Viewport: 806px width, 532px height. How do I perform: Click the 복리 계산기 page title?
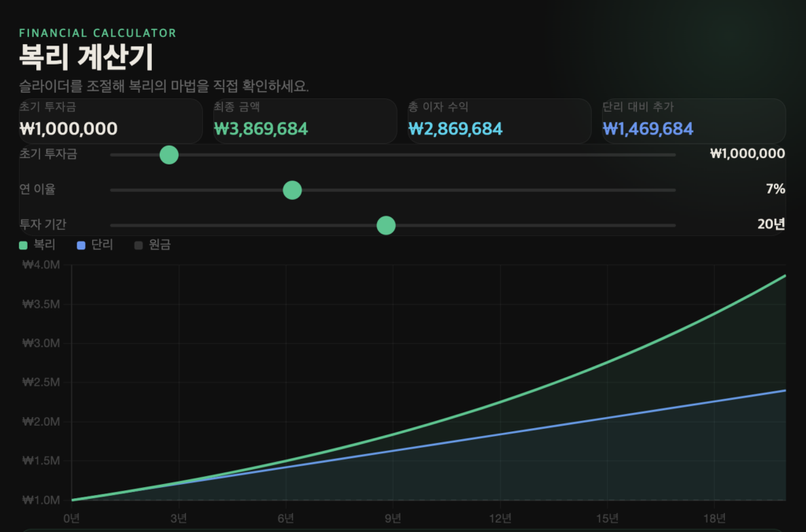(86, 58)
